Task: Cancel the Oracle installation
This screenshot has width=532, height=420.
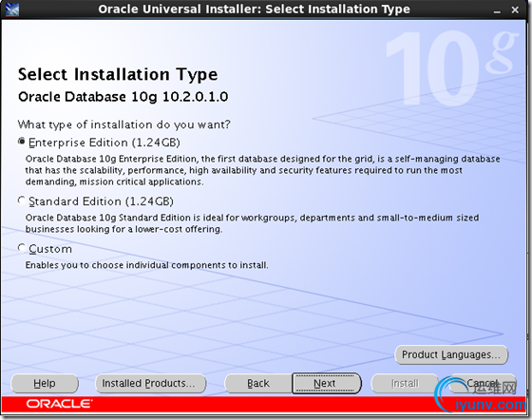Action: tap(483, 383)
